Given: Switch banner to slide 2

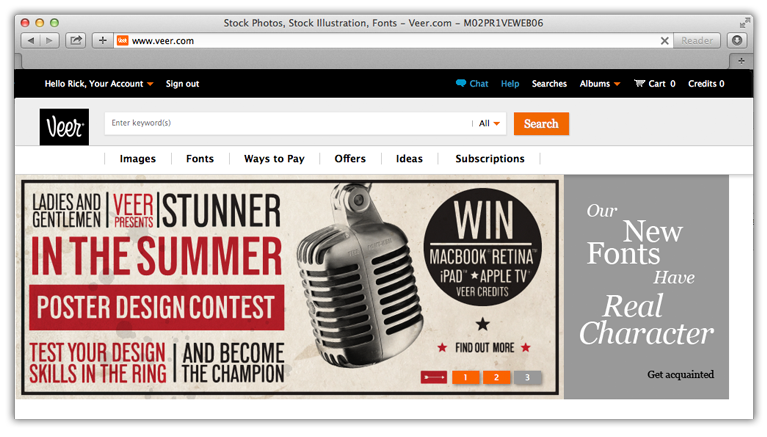Looking at the screenshot, I should tap(496, 377).
